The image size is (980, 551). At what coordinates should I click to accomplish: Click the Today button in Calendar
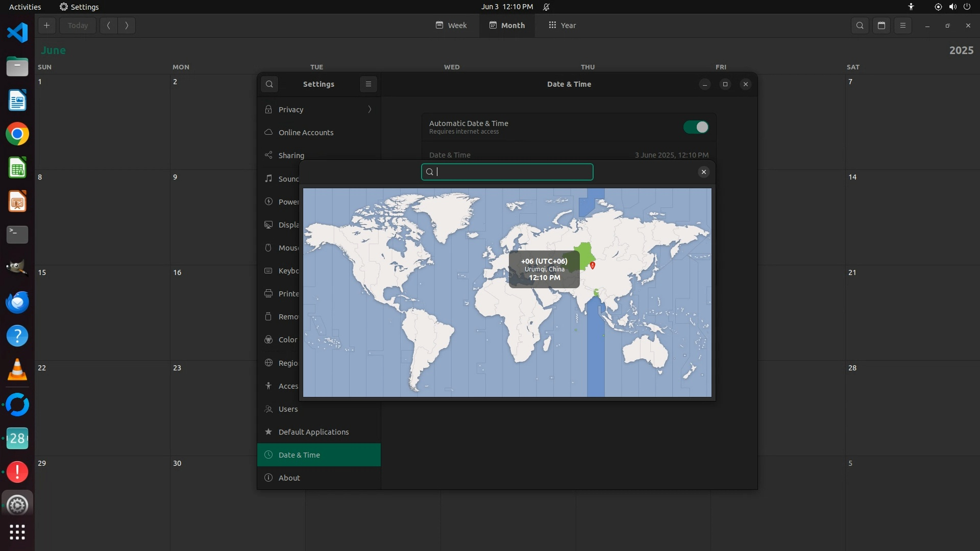click(x=78, y=26)
